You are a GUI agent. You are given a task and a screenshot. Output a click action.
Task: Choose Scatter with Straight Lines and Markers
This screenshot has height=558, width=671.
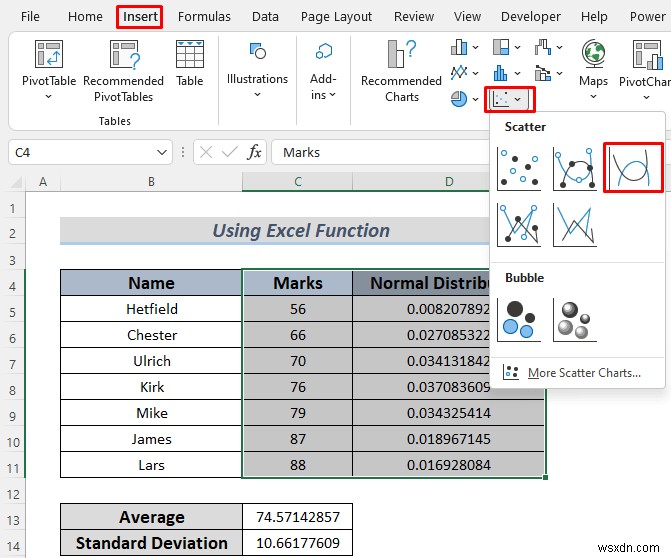[x=519, y=225]
